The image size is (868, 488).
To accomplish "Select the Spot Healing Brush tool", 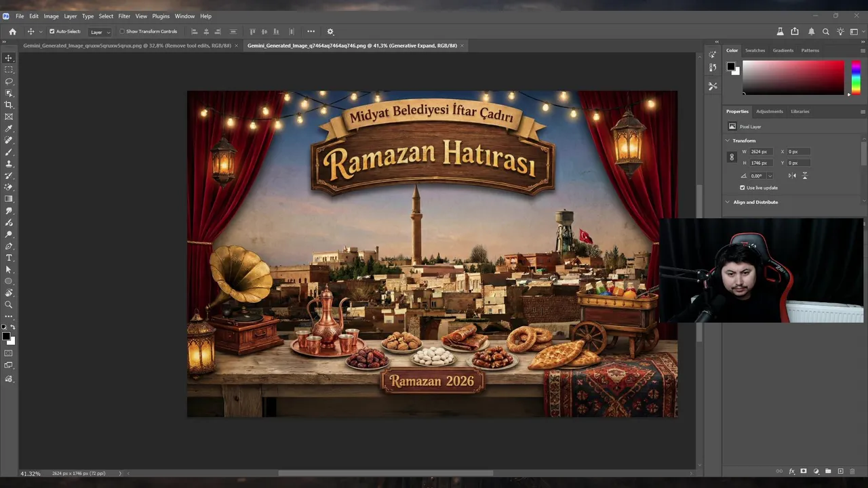I will pos(9,140).
